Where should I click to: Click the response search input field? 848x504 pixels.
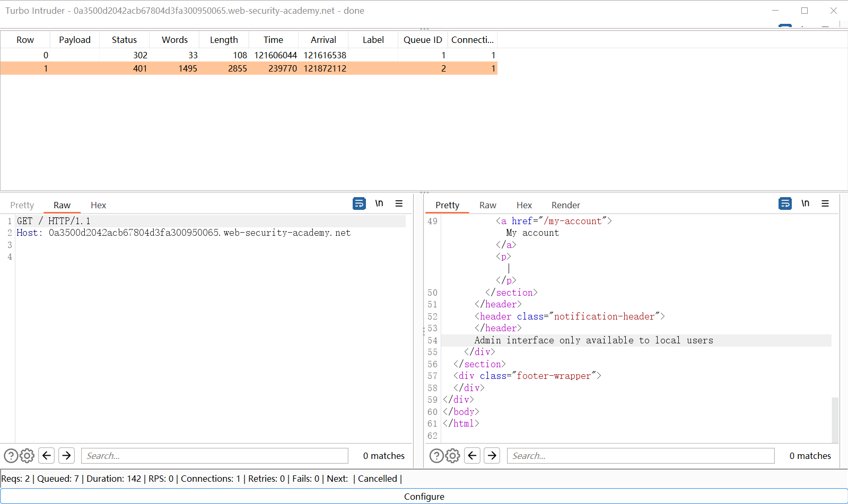click(x=640, y=456)
